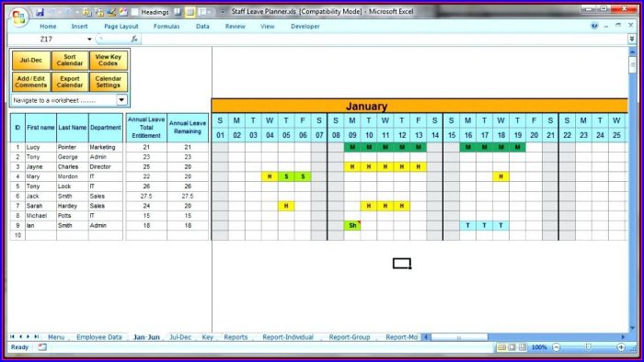The height and width of the screenshot is (362, 644).
Task: Toggle the Headings checkbox
Action: (x=134, y=12)
